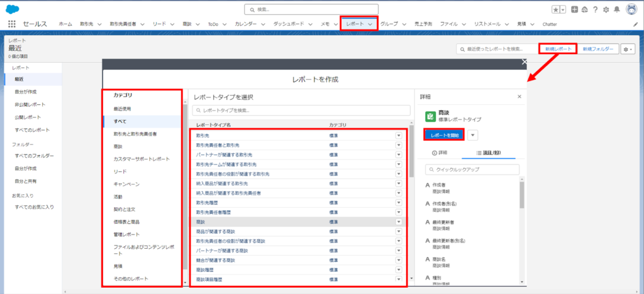This screenshot has height=294, width=644.
Task: Open the row dropdown for 取引先履歴
Action: pos(398,202)
